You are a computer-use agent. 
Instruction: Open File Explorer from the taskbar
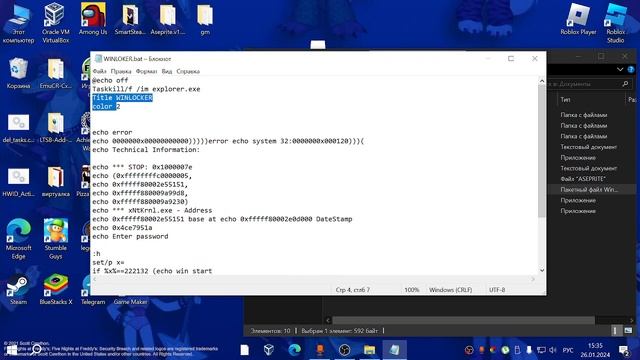(369, 350)
